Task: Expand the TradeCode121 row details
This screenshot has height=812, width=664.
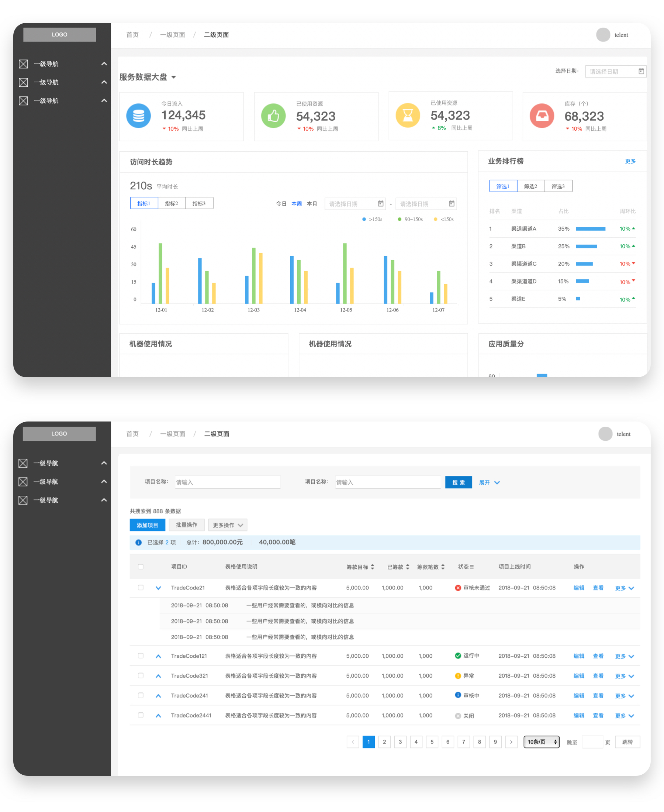Action: tap(158, 656)
